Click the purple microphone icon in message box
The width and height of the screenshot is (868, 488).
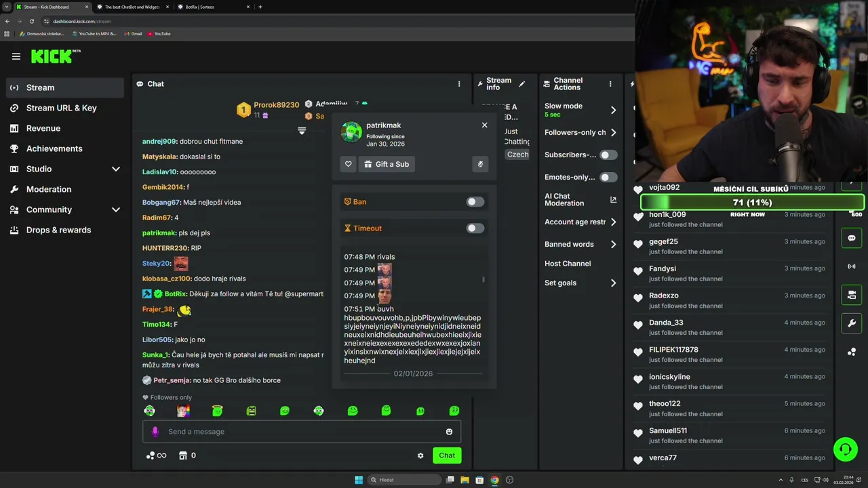[155, 432]
